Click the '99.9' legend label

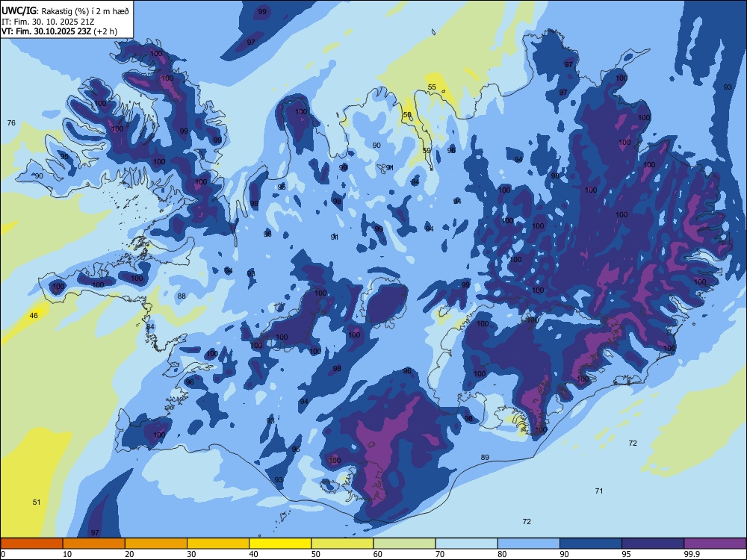click(691, 554)
